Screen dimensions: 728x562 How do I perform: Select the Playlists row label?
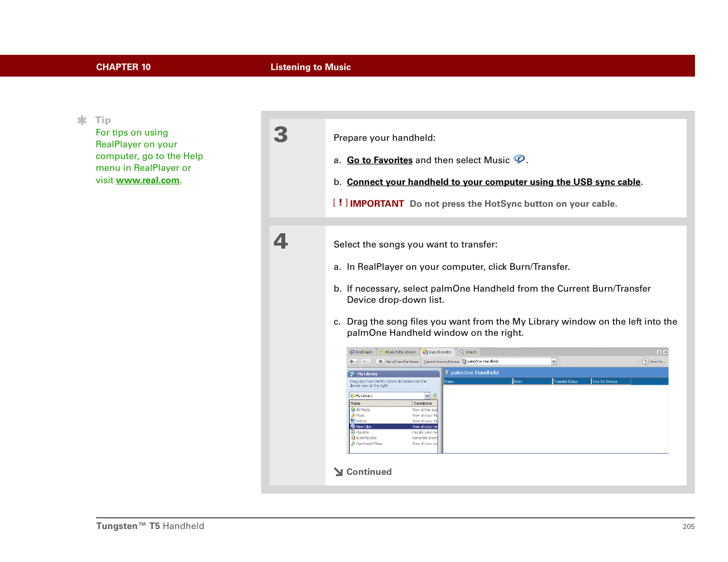tap(363, 432)
